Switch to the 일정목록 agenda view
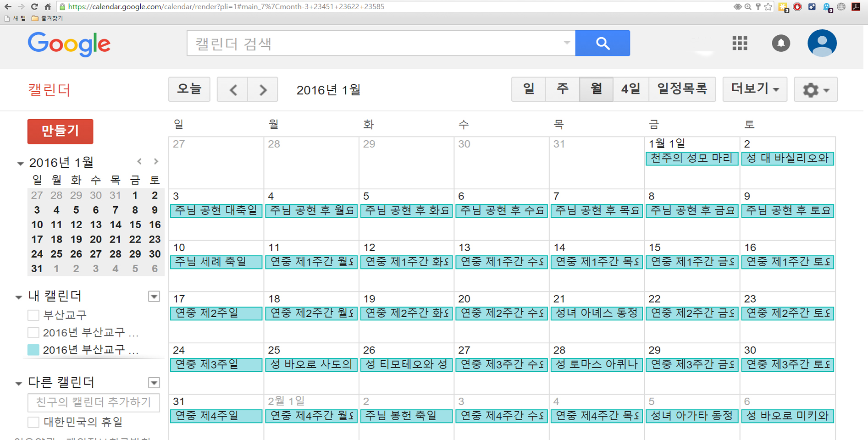 pyautogui.click(x=682, y=89)
